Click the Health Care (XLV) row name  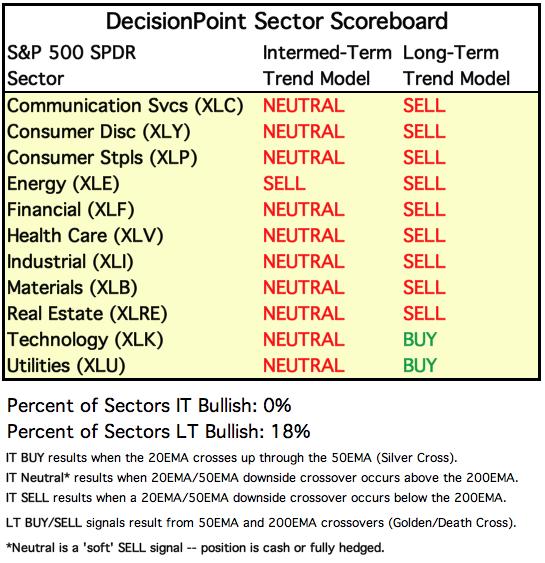(x=85, y=236)
